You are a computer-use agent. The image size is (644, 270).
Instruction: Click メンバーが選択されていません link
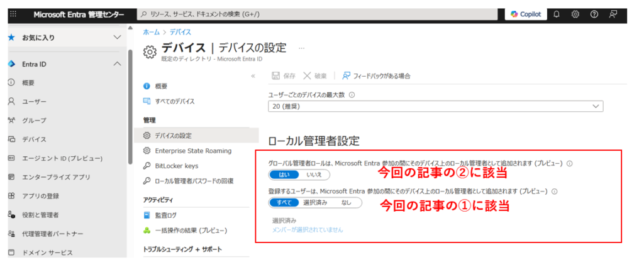(308, 230)
